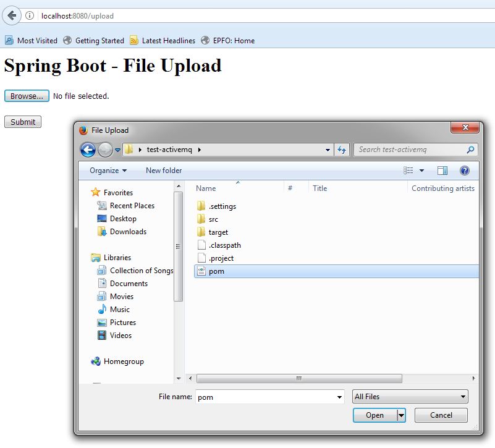The width and height of the screenshot is (495, 448).
Task: Click navigation pane scroll down arrow
Action: coord(179,379)
